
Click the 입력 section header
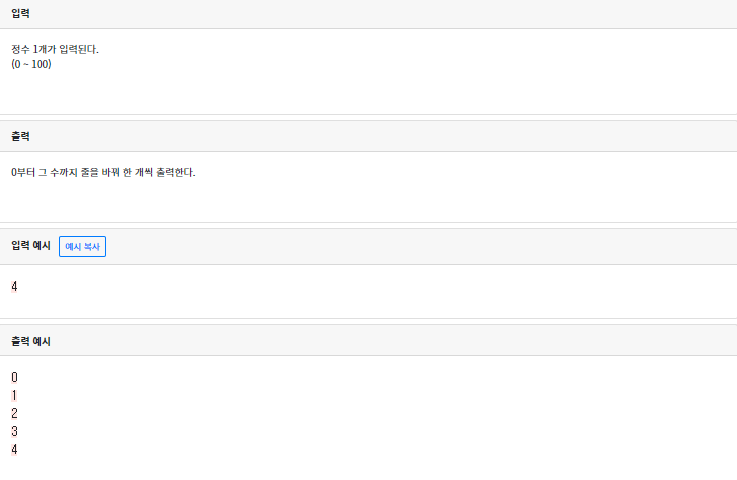(x=20, y=13)
